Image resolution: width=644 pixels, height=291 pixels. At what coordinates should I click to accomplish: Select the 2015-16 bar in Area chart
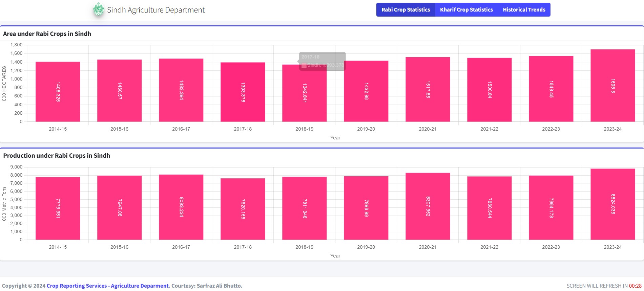tap(119, 91)
